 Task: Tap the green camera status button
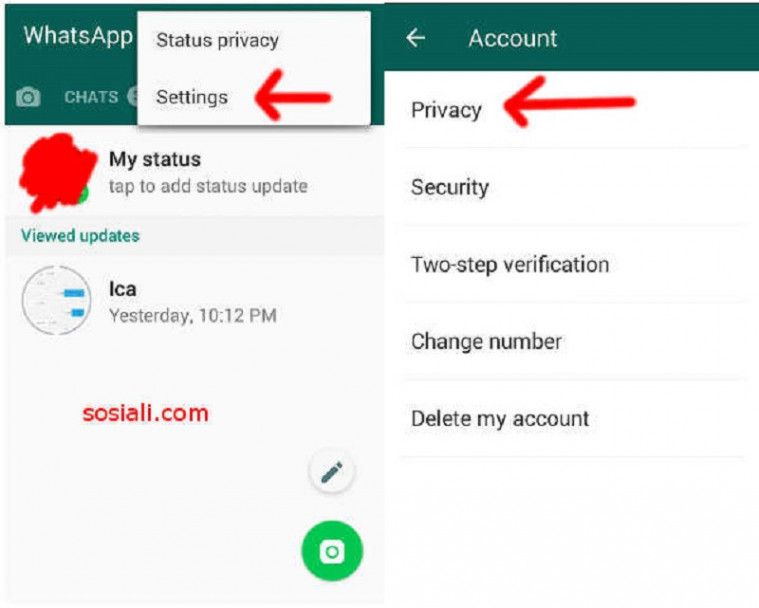tap(332, 551)
